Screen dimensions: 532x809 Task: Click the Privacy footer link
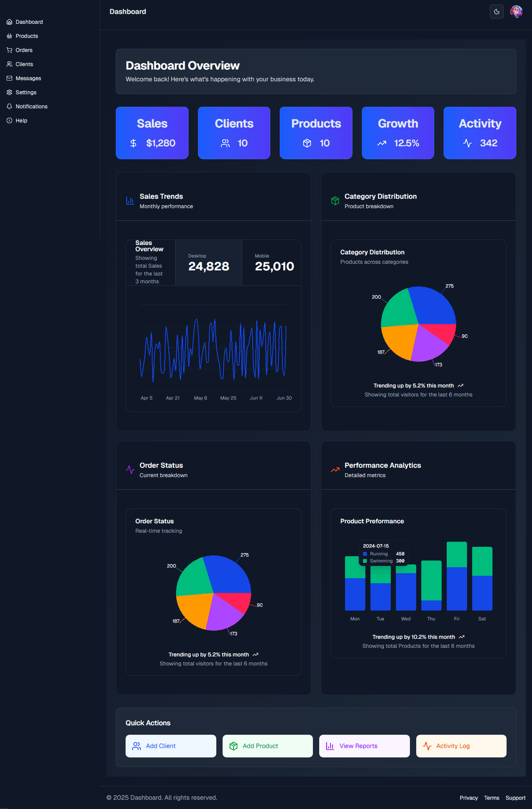coord(468,798)
